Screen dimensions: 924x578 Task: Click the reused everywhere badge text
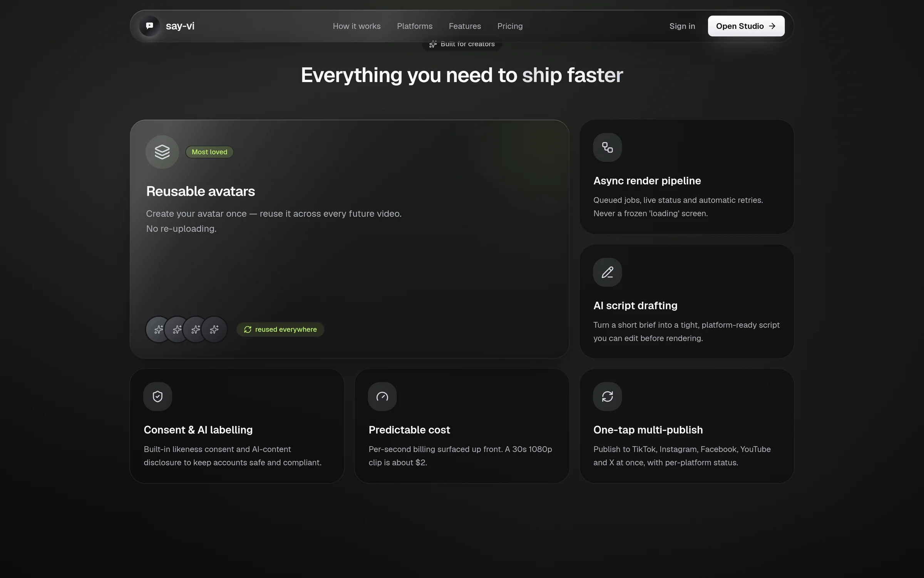point(286,329)
